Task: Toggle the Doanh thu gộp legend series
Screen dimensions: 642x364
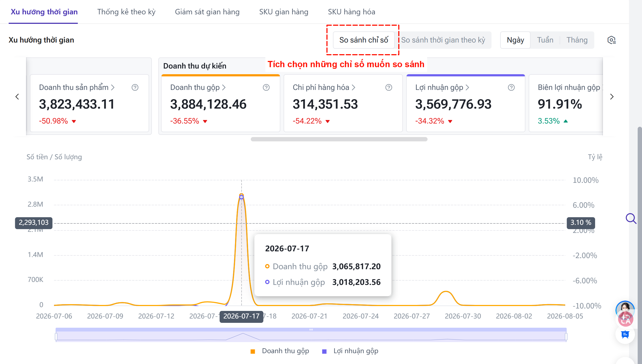Action: (280, 351)
